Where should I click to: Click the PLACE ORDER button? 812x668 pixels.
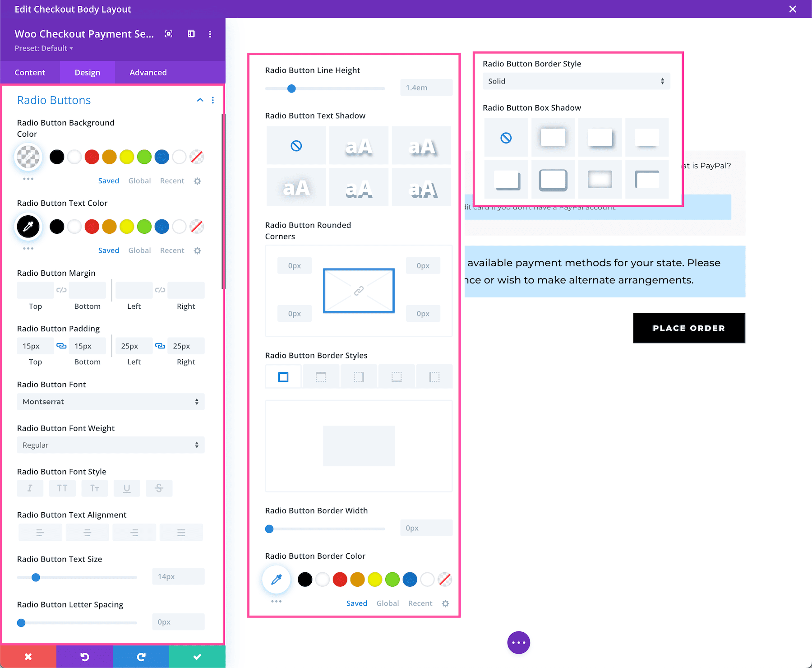[689, 328]
